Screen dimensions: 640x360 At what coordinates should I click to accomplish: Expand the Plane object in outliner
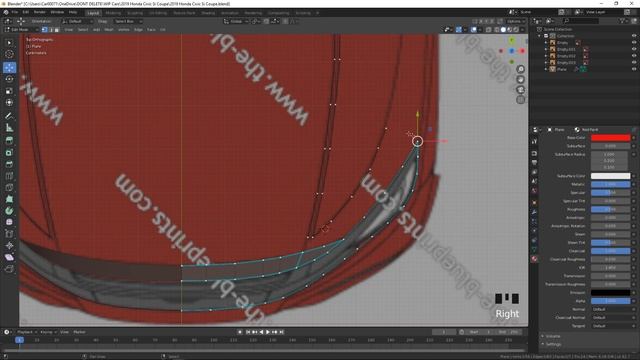pos(546,69)
